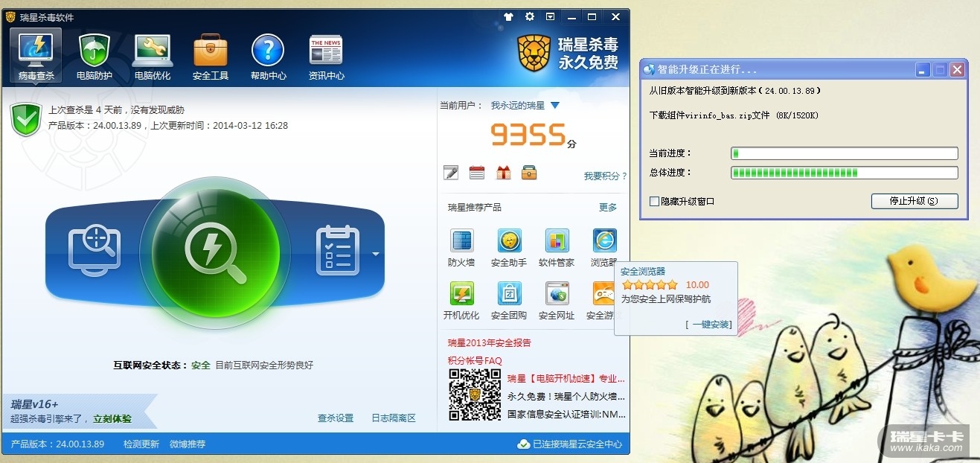
Task: Click 立刻体验 in v16+ banner
Action: [x=112, y=419]
